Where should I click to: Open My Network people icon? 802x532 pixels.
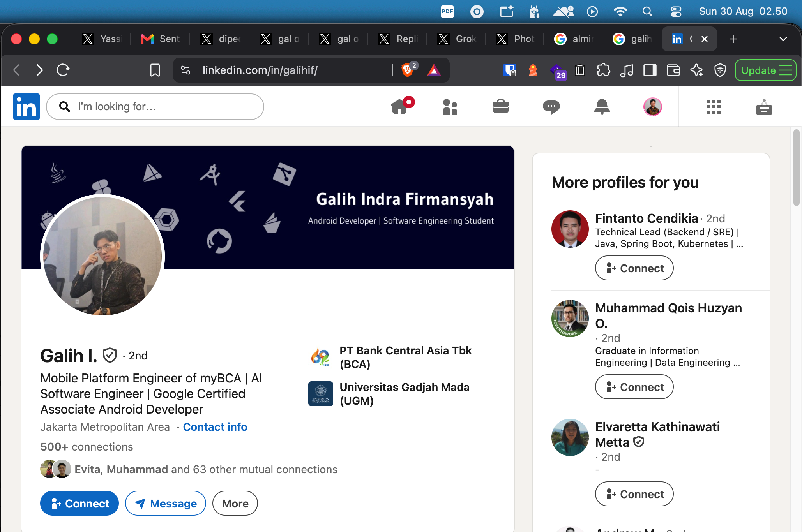(x=450, y=107)
